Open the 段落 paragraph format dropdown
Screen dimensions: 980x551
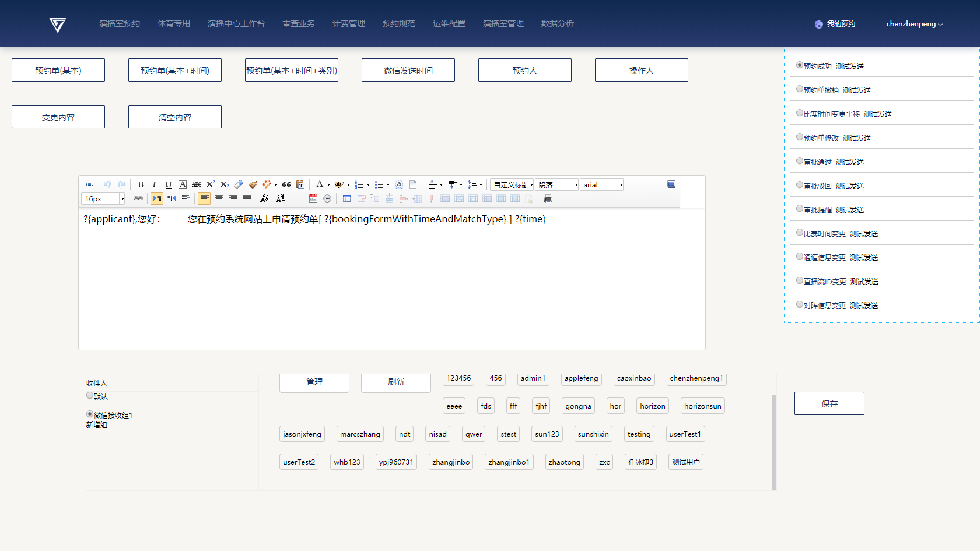point(576,184)
